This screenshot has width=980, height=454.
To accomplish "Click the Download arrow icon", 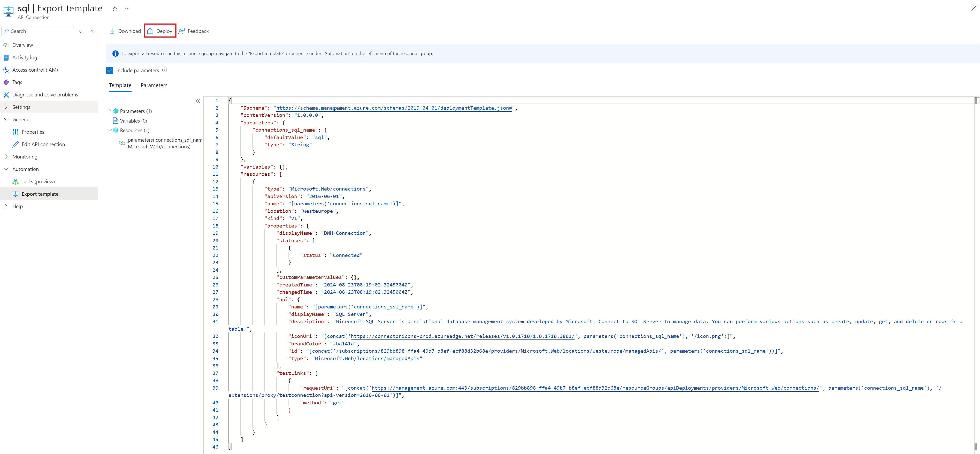I will (112, 31).
